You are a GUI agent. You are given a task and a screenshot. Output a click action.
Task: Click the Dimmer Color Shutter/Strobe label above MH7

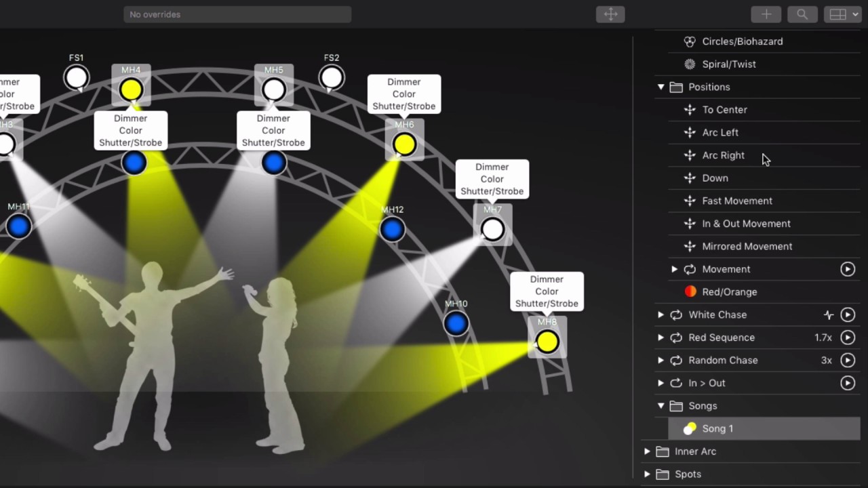pyautogui.click(x=492, y=179)
